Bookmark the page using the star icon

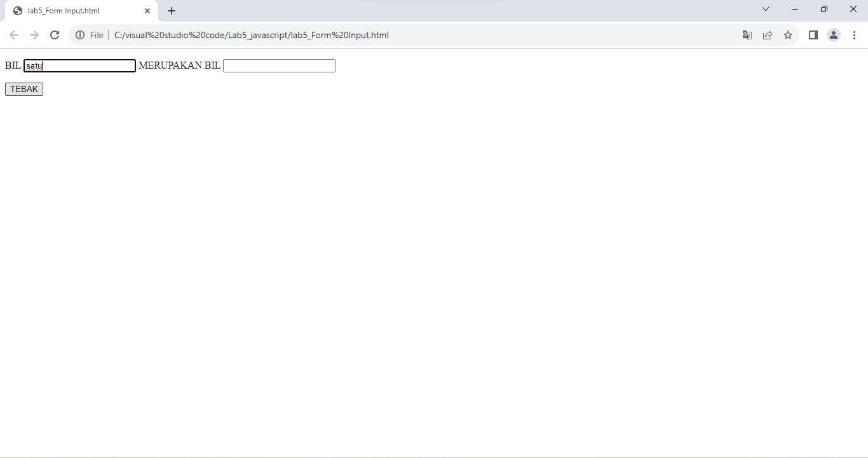[x=788, y=35]
